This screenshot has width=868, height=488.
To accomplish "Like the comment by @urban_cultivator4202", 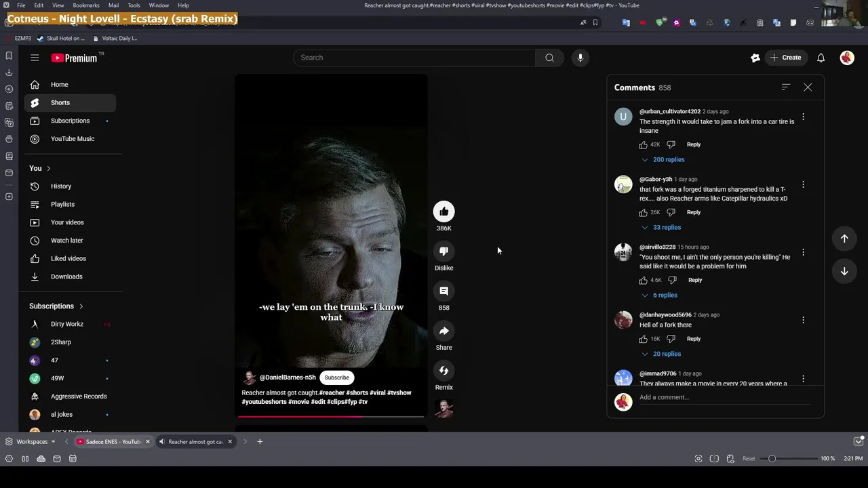I will pyautogui.click(x=643, y=144).
